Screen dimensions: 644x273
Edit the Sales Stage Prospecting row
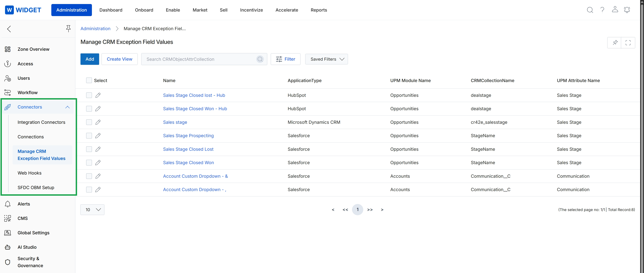click(98, 136)
